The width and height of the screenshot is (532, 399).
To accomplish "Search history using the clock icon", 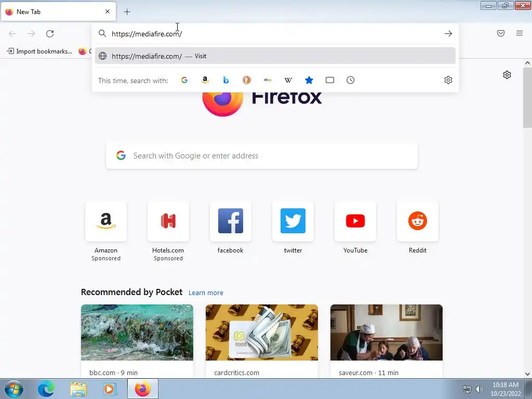I will (x=351, y=80).
